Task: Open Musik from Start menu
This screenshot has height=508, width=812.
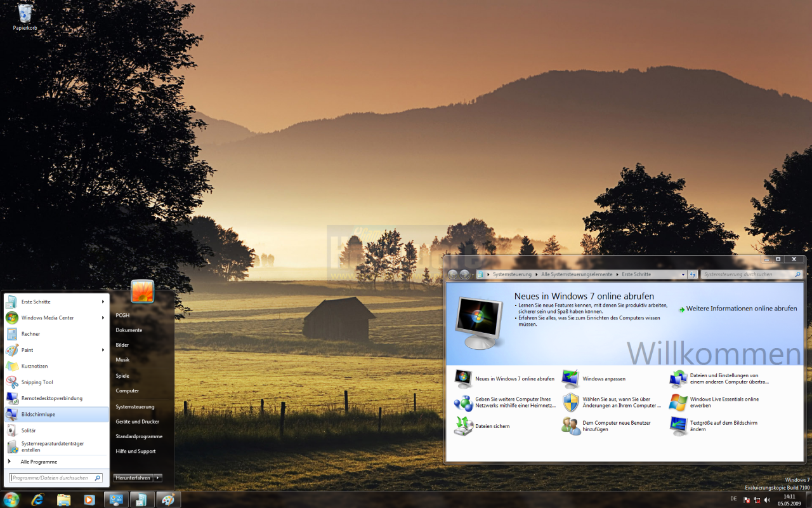Action: 122,359
